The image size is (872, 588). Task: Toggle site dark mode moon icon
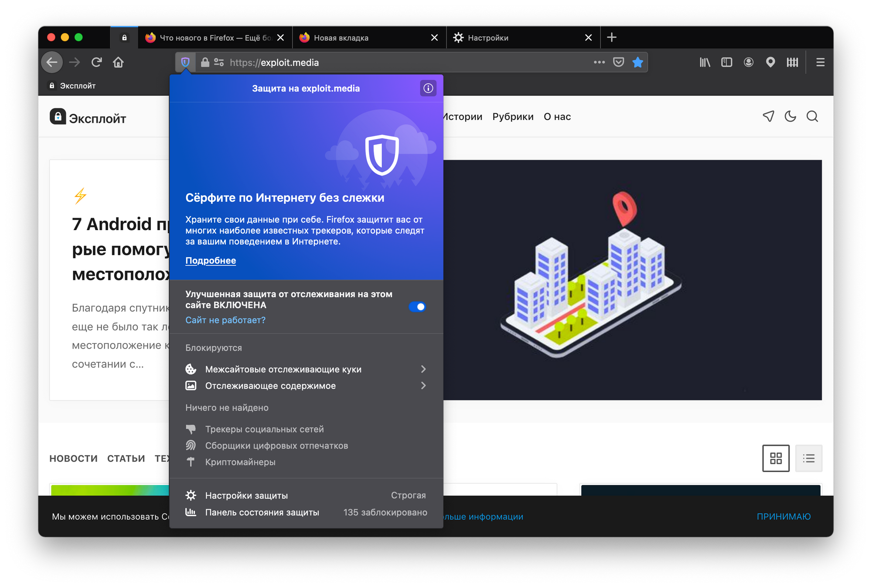pos(790,116)
